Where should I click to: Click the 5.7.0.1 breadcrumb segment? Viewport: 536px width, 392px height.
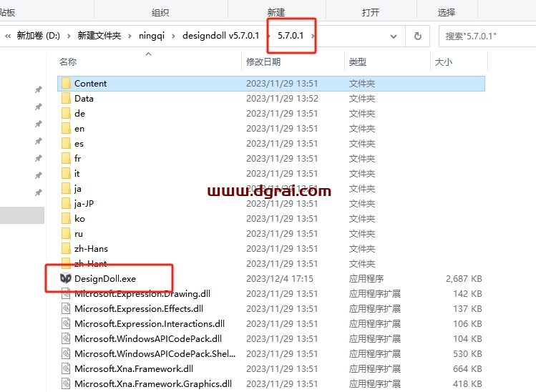[x=291, y=36]
